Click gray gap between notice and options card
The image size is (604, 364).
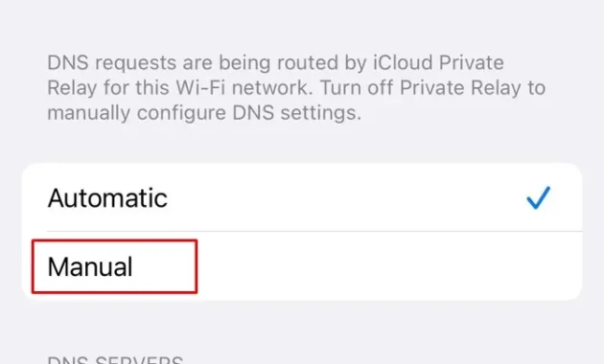[x=302, y=143]
